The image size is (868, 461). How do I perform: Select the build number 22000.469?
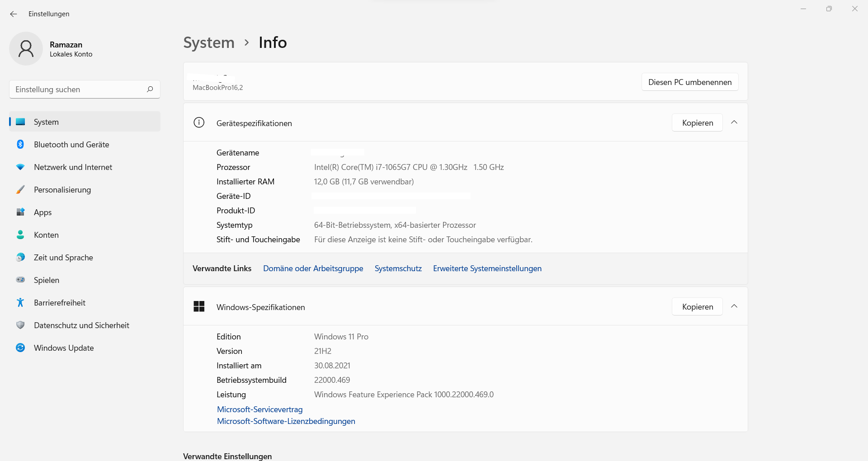[x=332, y=380]
